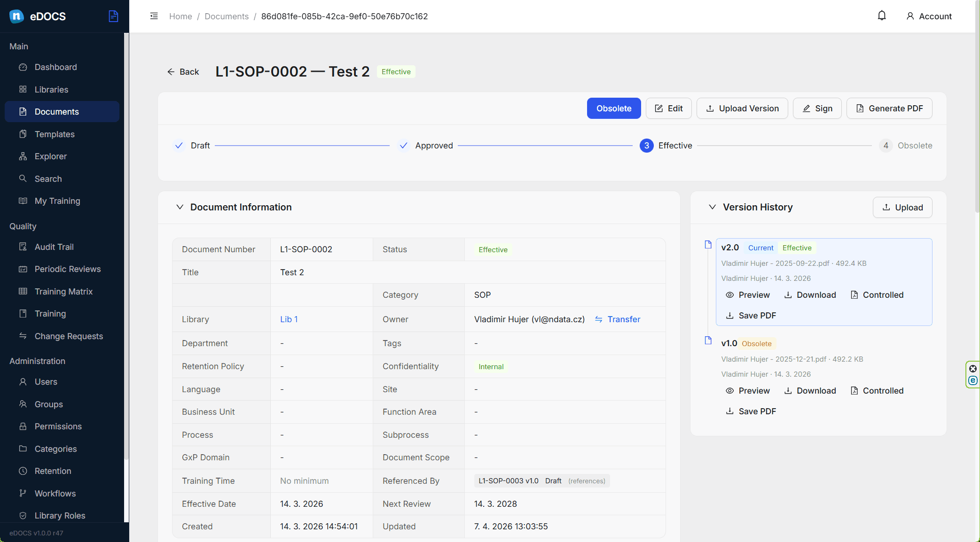The width and height of the screenshot is (980, 542).
Task: Click the My Training sidebar icon
Action: pyautogui.click(x=23, y=201)
